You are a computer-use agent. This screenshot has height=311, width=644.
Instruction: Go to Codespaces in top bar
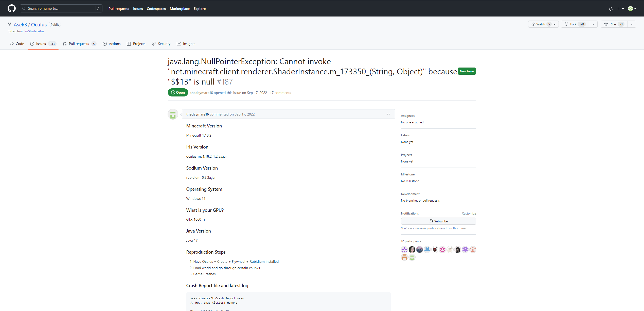(156, 9)
